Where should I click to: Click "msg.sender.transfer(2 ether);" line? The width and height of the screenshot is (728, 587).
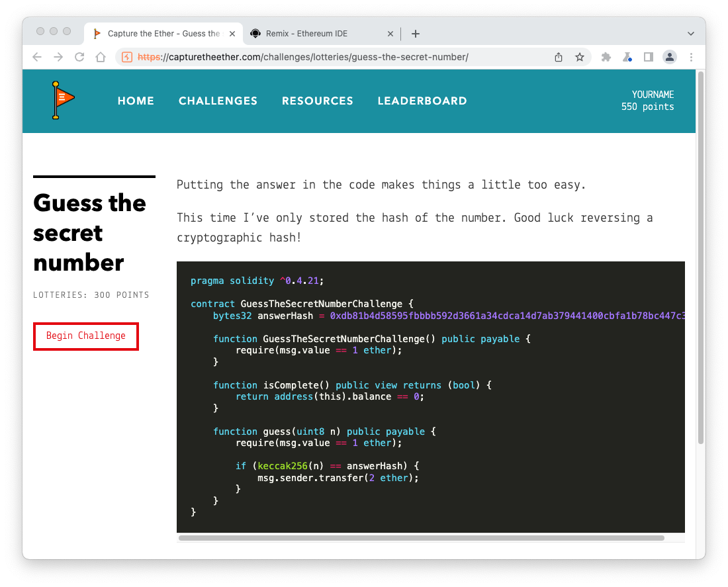pos(338,478)
